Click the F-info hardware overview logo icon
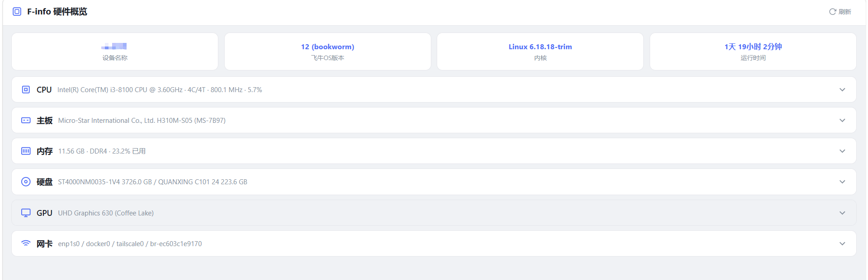The image size is (868, 280). click(x=17, y=12)
